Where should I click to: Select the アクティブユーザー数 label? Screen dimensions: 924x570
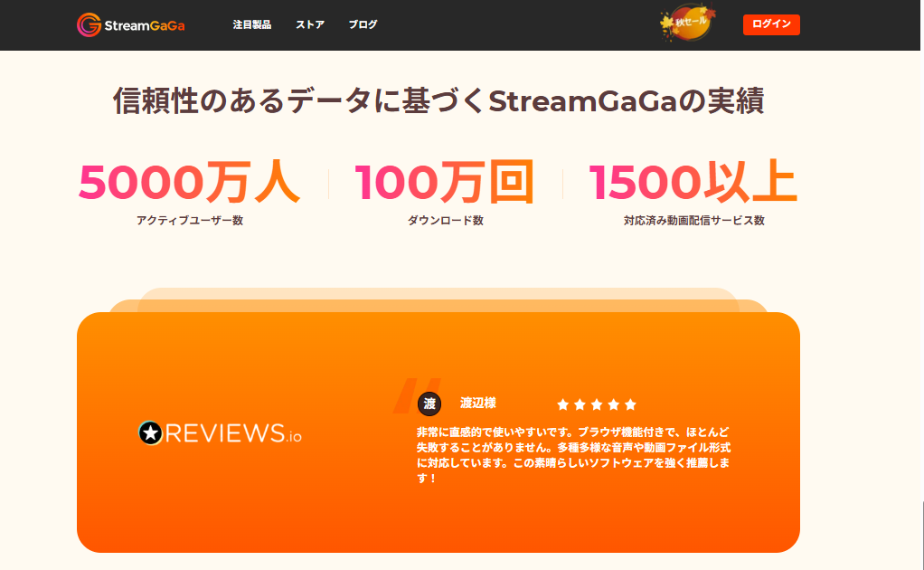click(189, 221)
